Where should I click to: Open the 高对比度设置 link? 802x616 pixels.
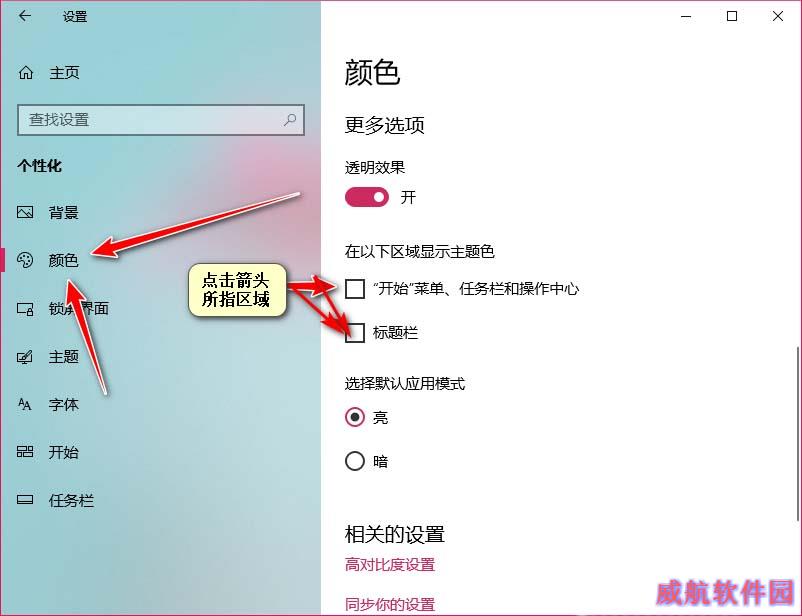[390, 565]
